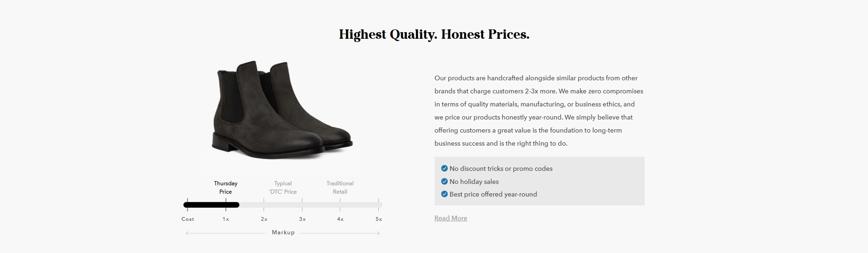Viewport: 868px width, 253px height.
Task: Click the right arrow of Markup axis
Action: [378, 233]
